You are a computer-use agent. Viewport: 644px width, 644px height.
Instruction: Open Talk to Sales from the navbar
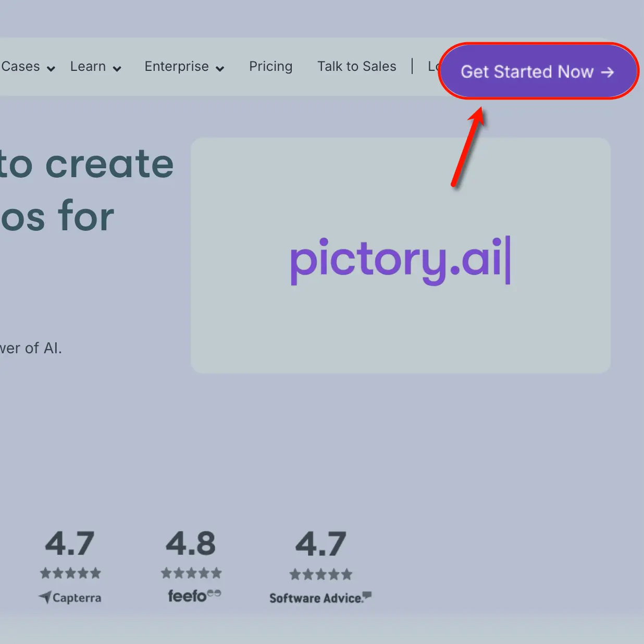[x=357, y=66]
